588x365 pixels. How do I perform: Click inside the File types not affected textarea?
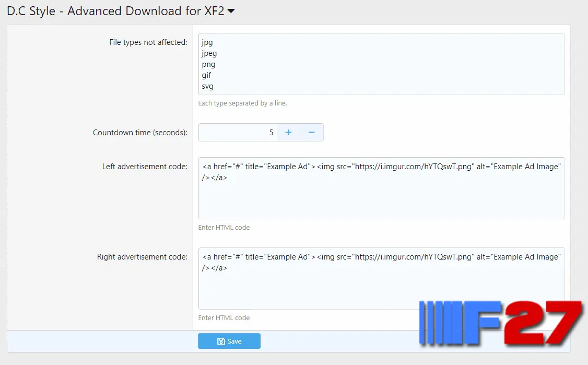(381, 64)
